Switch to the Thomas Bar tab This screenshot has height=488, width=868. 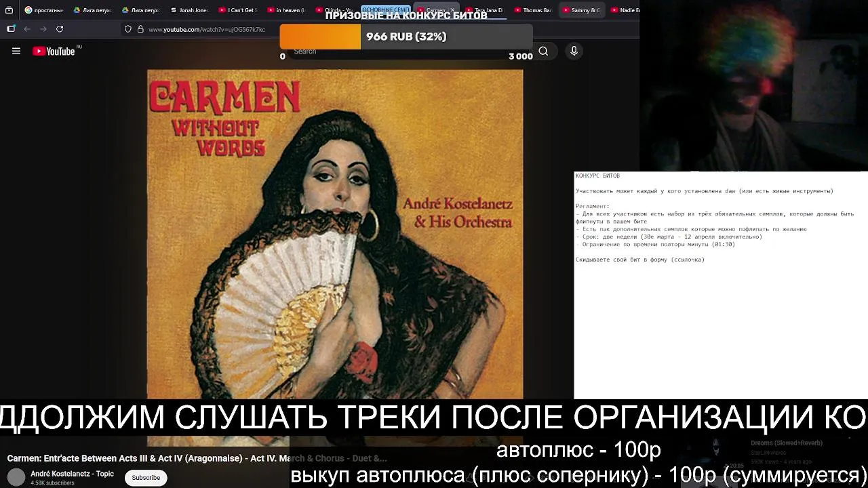point(533,10)
